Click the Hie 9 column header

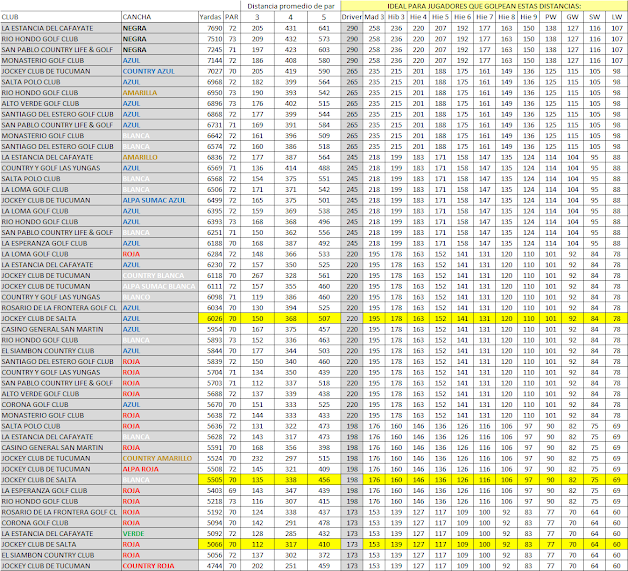coord(529,17)
